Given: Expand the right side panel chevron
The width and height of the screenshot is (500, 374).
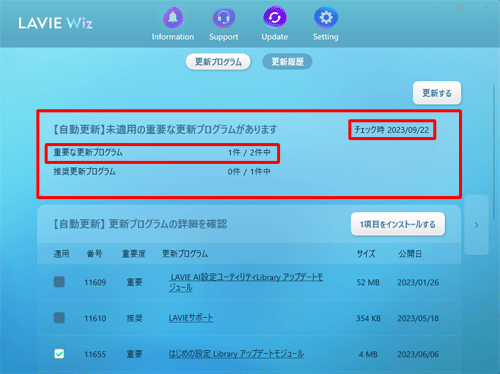Looking at the screenshot, I should coord(476,225).
